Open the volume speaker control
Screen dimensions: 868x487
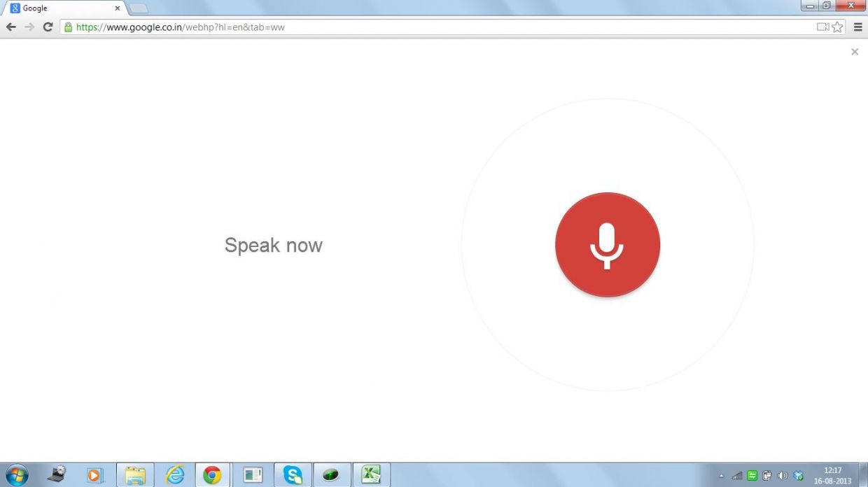[783, 477]
